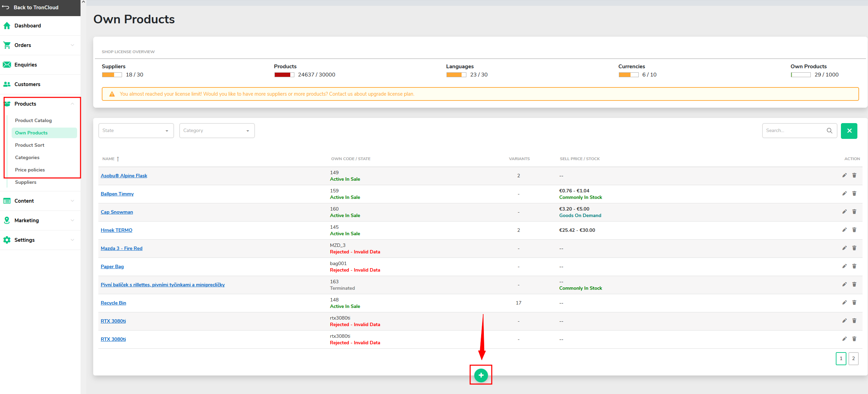Viewport: 868px width, 394px height.
Task: Add a new product with the green plus button
Action: point(481,375)
